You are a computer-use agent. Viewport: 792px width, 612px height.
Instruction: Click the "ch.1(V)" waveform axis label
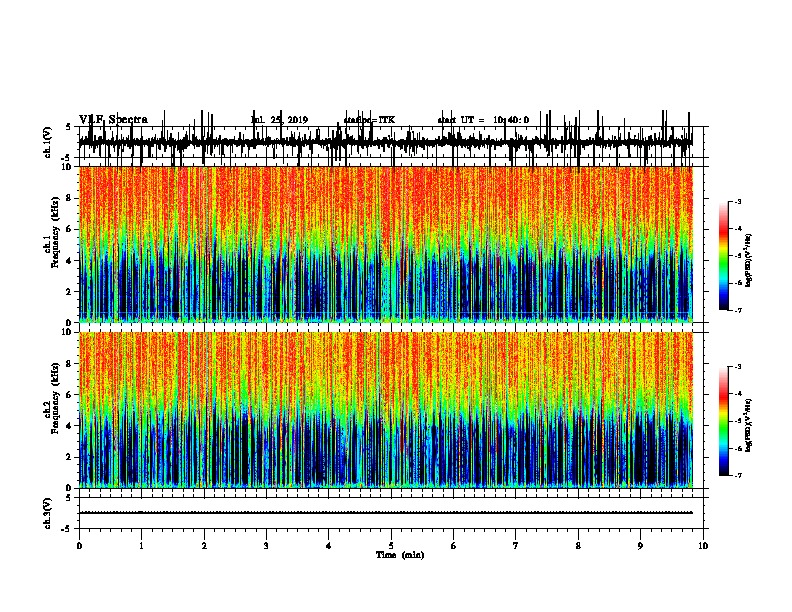click(47, 142)
